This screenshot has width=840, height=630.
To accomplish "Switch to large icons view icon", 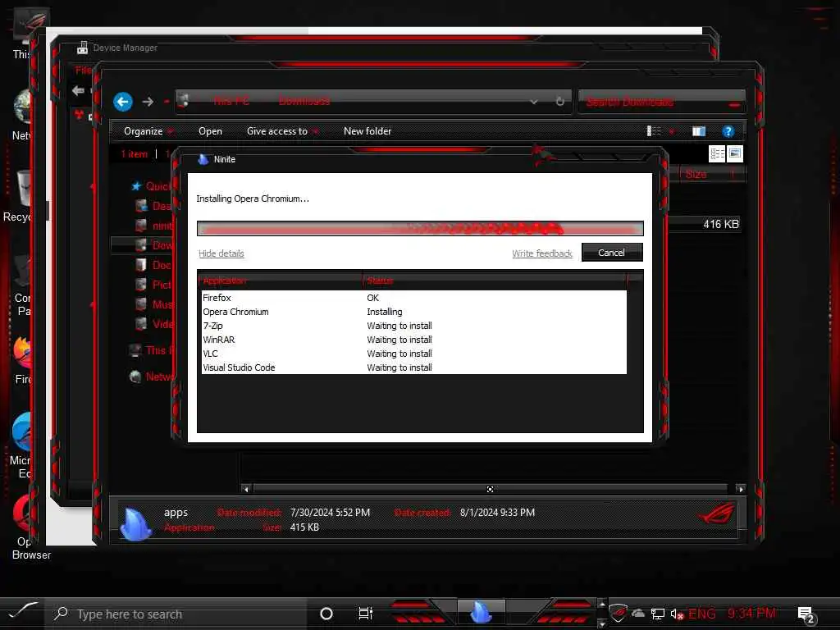I will 734,154.
